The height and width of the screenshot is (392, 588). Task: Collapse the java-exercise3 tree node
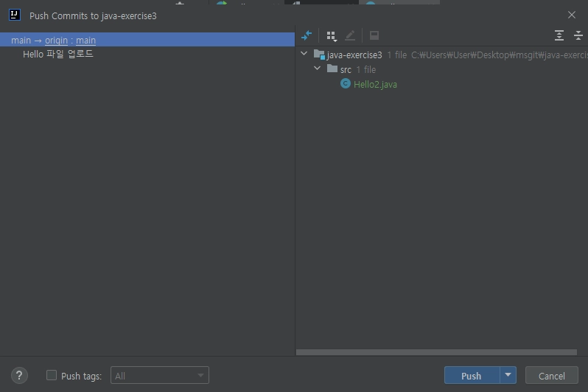[304, 54]
